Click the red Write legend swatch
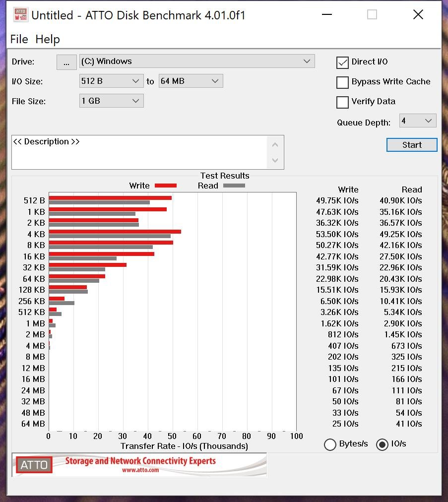Image resolution: width=448 pixels, height=502 pixels. point(166,186)
